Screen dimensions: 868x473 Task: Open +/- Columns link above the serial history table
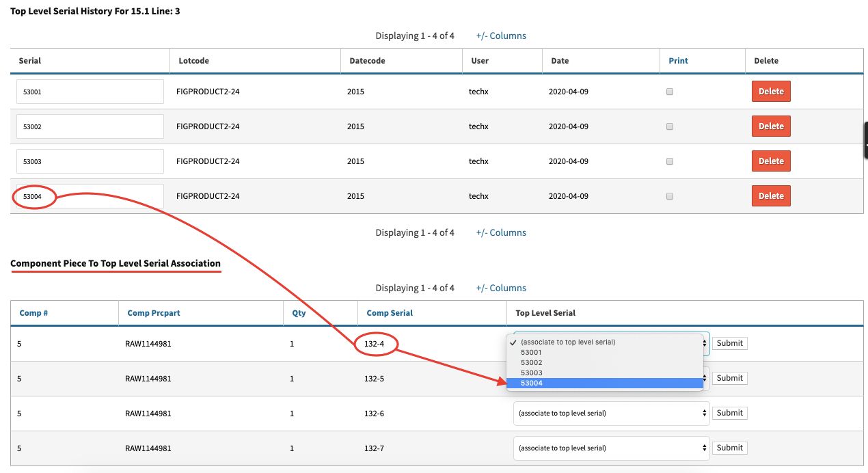tap(501, 36)
